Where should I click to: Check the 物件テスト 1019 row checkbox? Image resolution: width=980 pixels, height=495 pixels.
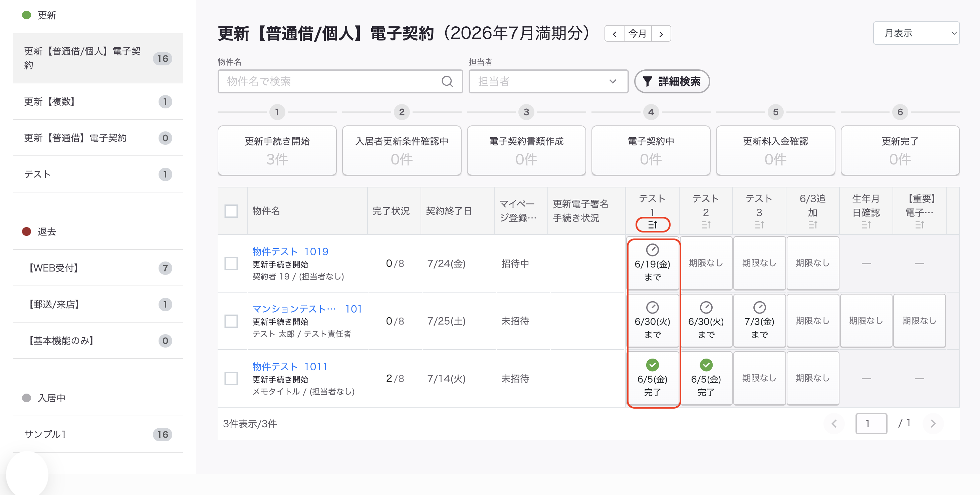[x=231, y=264]
